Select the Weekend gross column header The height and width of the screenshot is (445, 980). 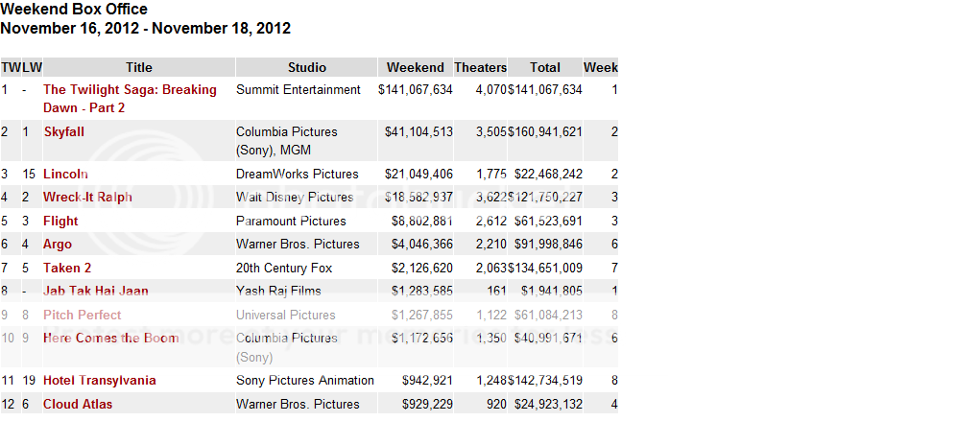[415, 67]
